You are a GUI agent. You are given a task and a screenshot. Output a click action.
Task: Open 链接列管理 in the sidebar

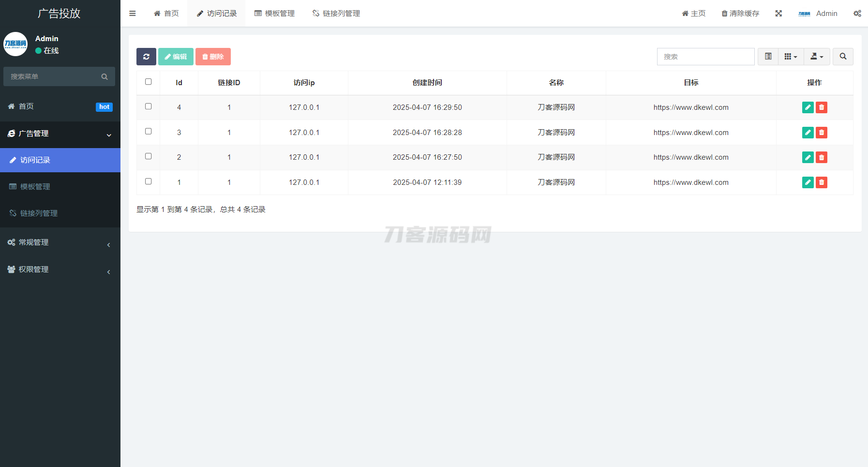click(39, 213)
